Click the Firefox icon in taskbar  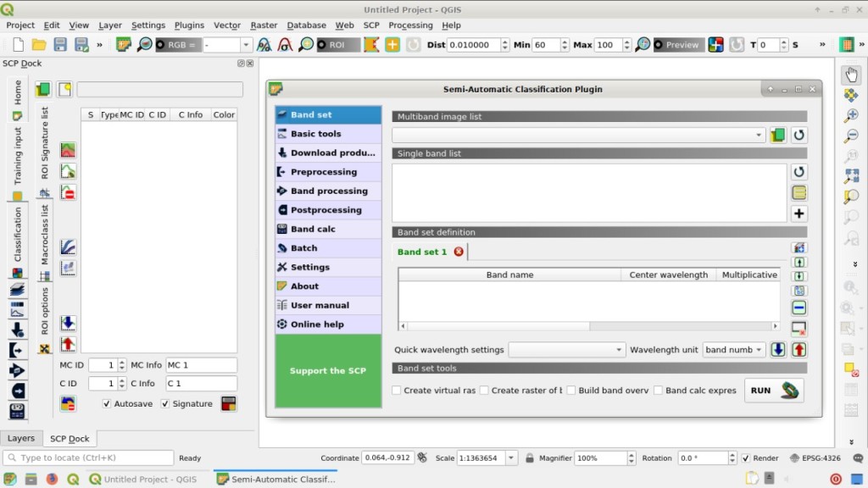click(x=52, y=480)
